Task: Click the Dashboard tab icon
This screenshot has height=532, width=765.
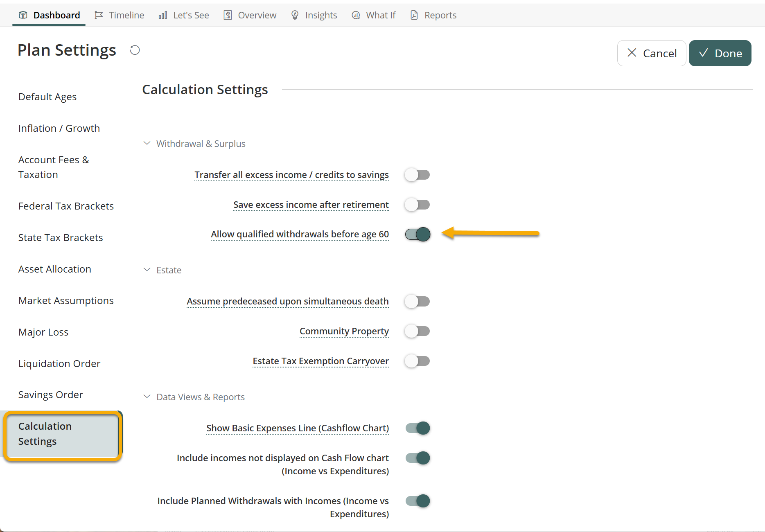Action: point(23,15)
